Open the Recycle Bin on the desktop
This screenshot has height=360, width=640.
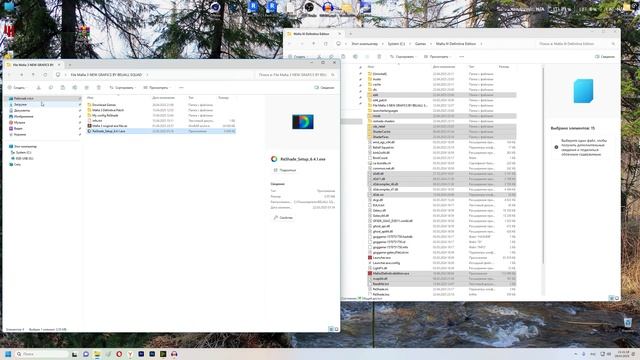[628, 323]
